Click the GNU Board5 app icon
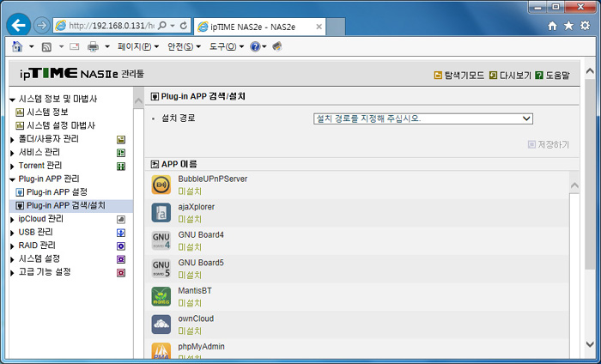The image size is (601, 364). (x=161, y=269)
